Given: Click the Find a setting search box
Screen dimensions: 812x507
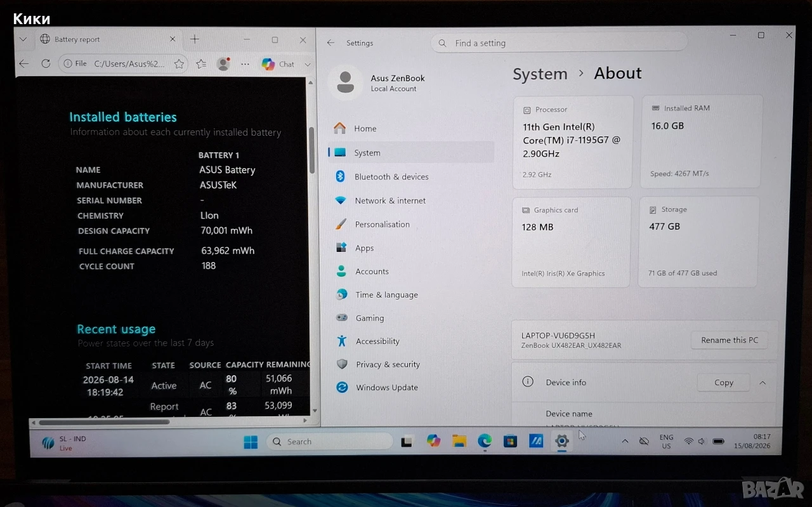Looking at the screenshot, I should click(x=559, y=43).
